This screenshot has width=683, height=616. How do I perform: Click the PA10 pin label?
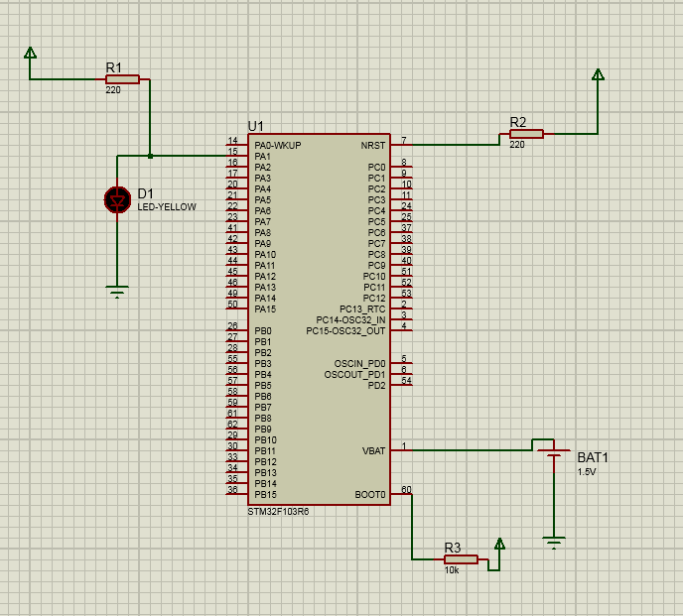click(265, 255)
